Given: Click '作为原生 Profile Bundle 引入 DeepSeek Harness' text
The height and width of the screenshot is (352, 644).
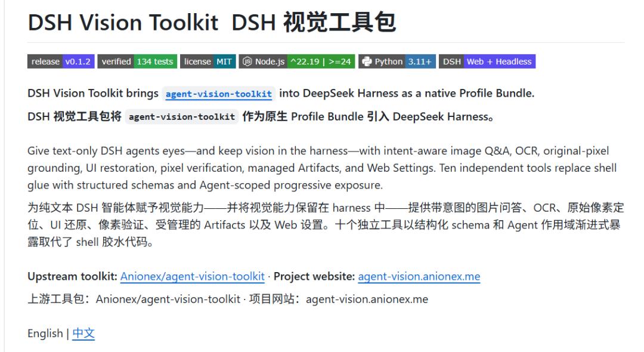Looking at the screenshot, I should (x=368, y=117).
